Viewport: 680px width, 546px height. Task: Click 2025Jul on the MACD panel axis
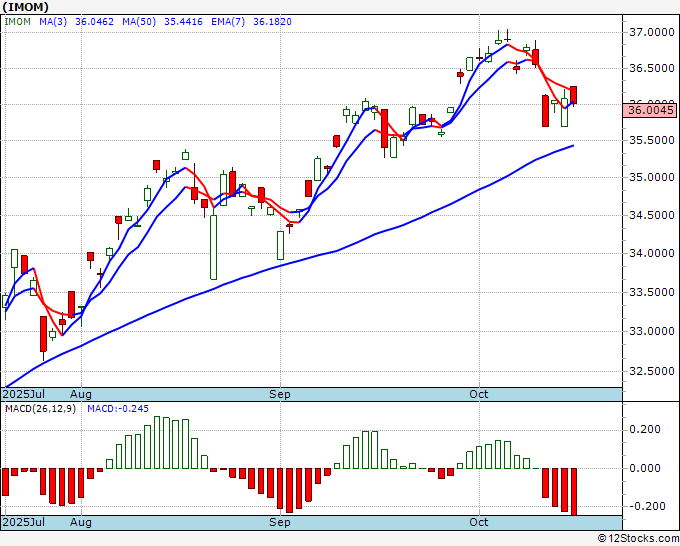pyautogui.click(x=24, y=522)
